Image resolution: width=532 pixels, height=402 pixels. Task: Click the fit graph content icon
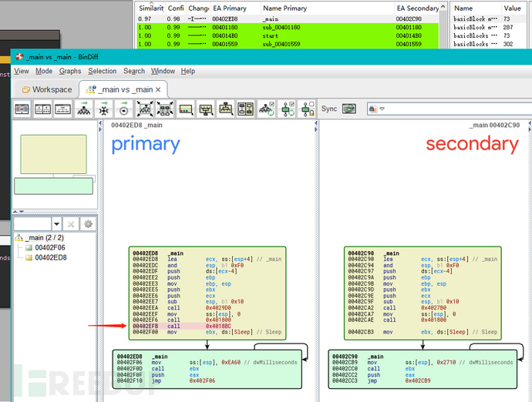[x=144, y=109]
